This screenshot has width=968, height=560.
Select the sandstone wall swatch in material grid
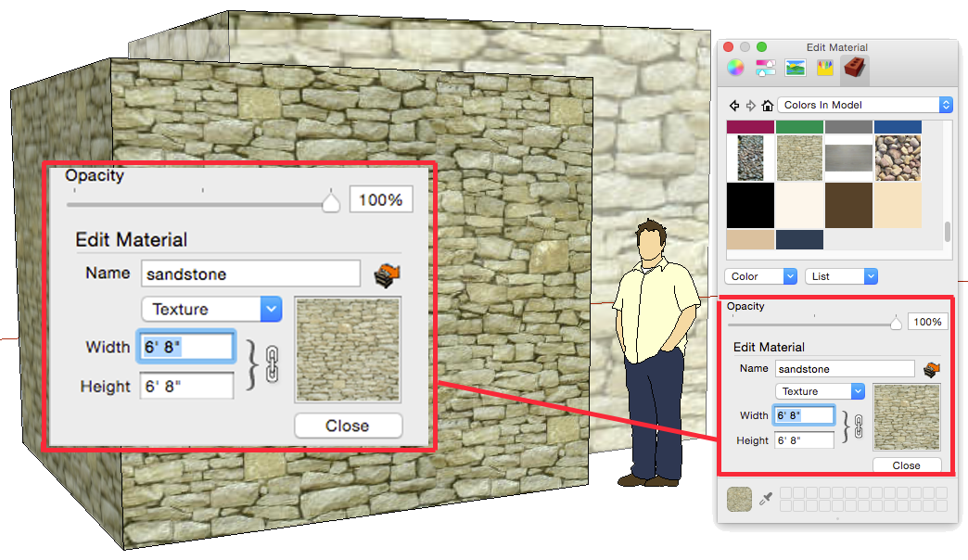point(799,158)
